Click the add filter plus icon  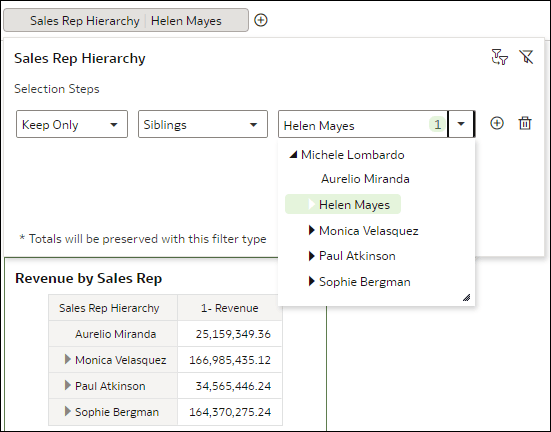[x=261, y=20]
